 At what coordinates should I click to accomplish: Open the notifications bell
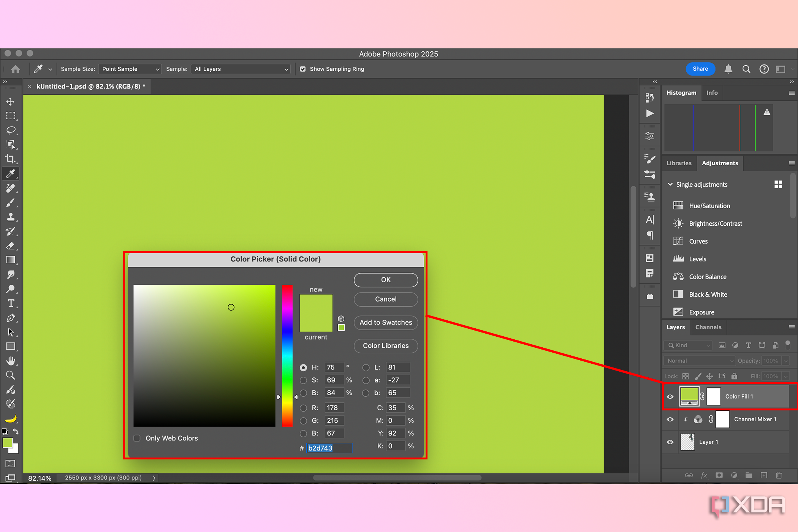pos(728,69)
